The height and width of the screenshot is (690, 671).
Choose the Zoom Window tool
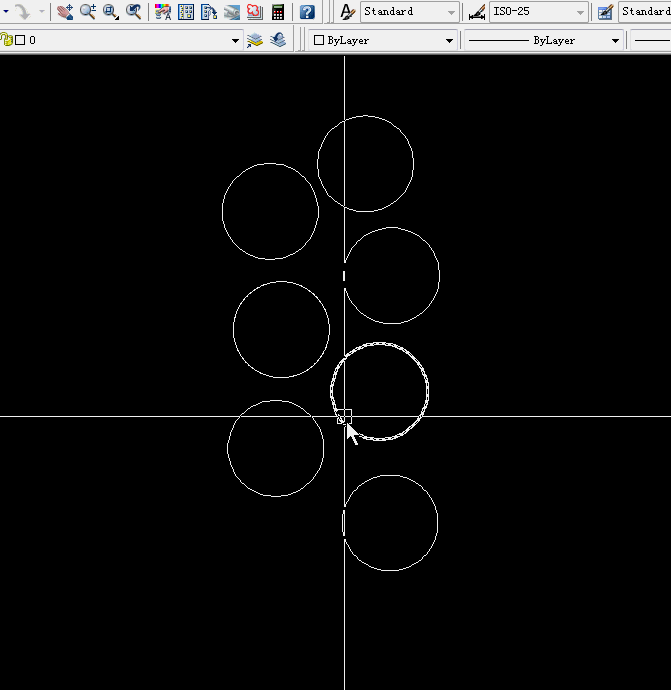click(110, 12)
